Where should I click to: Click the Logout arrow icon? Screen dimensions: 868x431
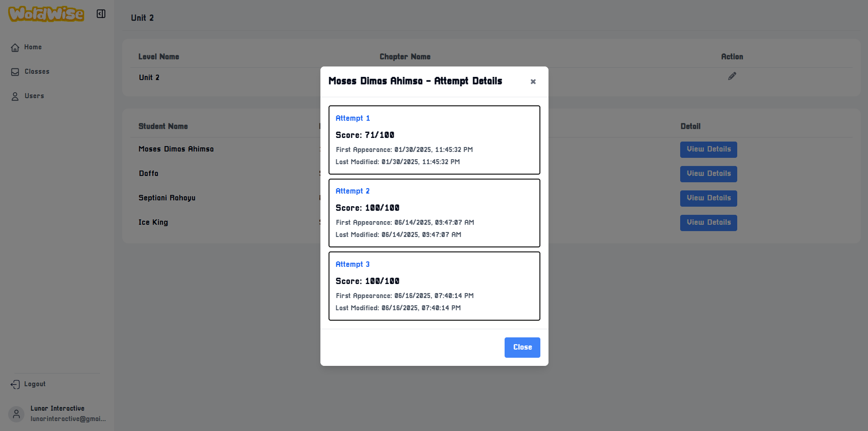click(x=15, y=384)
